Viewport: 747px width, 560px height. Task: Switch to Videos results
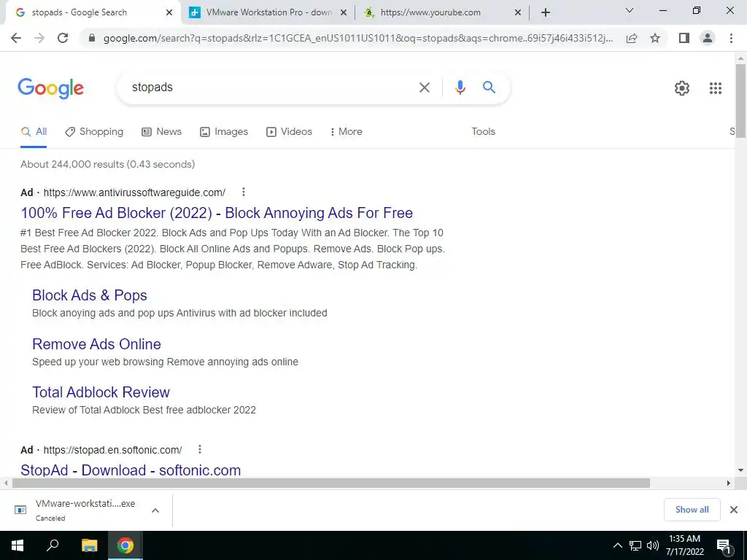289,132
